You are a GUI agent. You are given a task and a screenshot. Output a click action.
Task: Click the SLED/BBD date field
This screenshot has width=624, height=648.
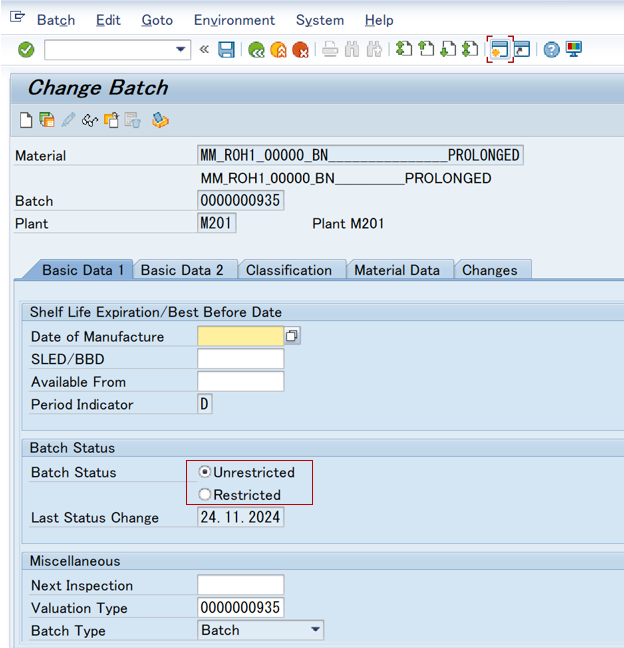(241, 358)
